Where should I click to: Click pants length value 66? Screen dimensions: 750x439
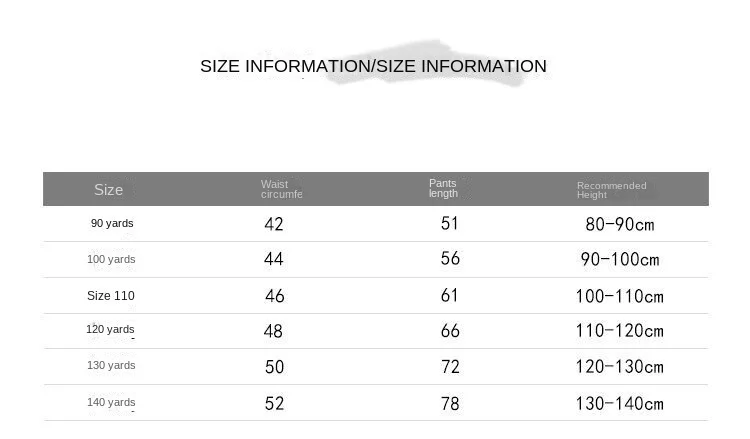(x=450, y=330)
